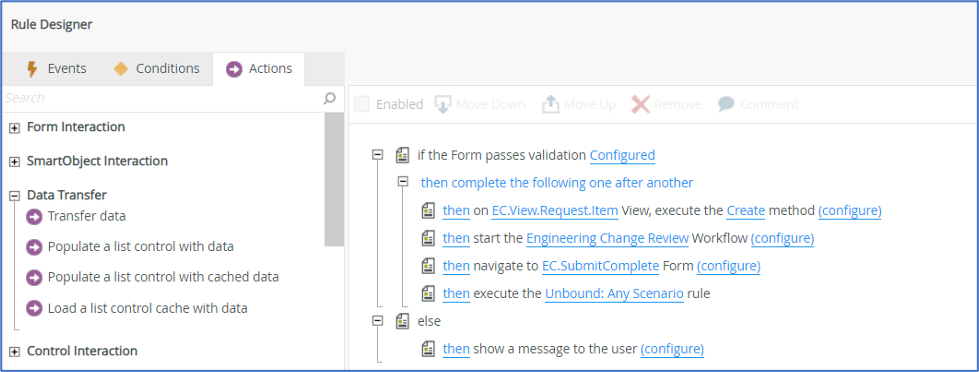This screenshot has height=372, width=979.
Task: Collapse the 'if the Form passes validation' node
Action: [377, 155]
